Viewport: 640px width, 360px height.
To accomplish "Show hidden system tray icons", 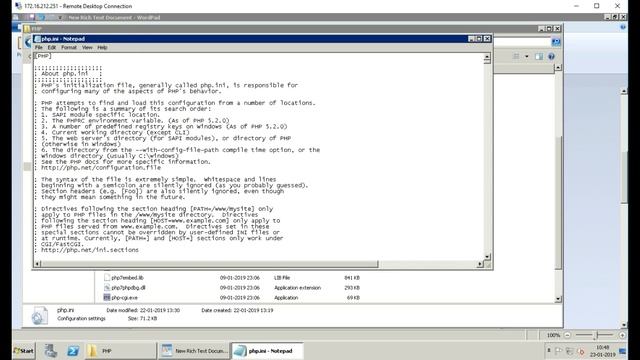I will point(549,350).
